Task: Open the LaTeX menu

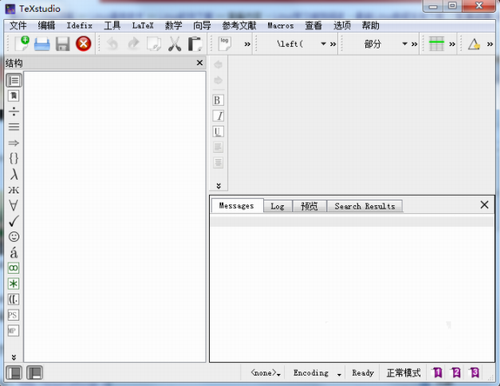Action: tap(143, 26)
